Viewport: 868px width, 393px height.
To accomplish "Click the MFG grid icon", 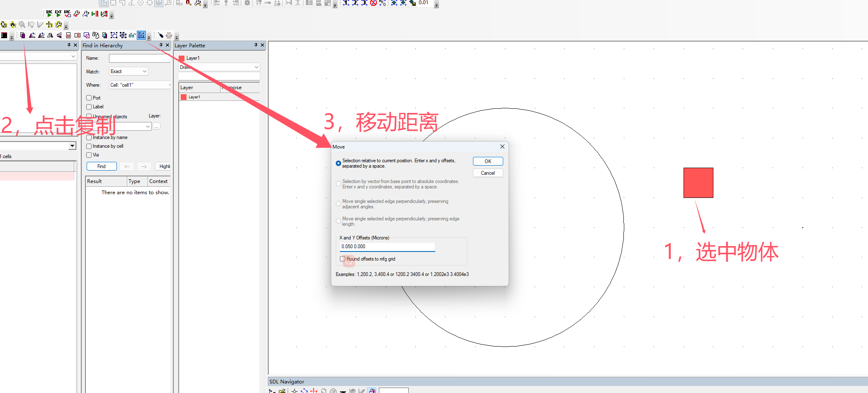I will [x=382, y=3].
